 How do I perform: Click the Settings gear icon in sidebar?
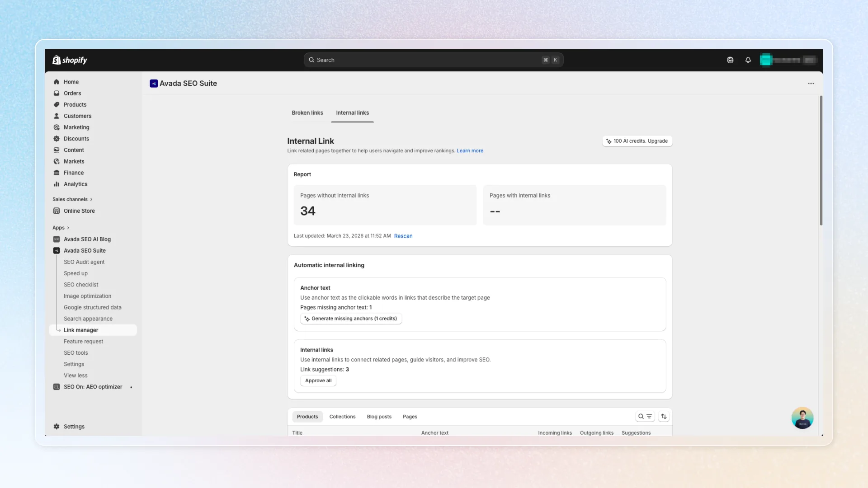(x=57, y=427)
